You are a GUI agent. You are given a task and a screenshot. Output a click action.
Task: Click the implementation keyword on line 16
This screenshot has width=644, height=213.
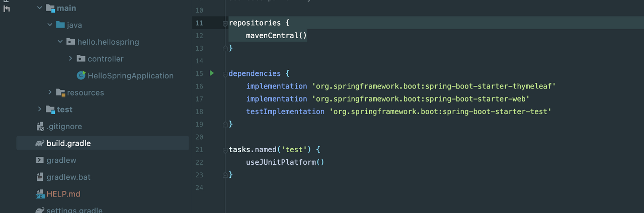tap(276, 86)
